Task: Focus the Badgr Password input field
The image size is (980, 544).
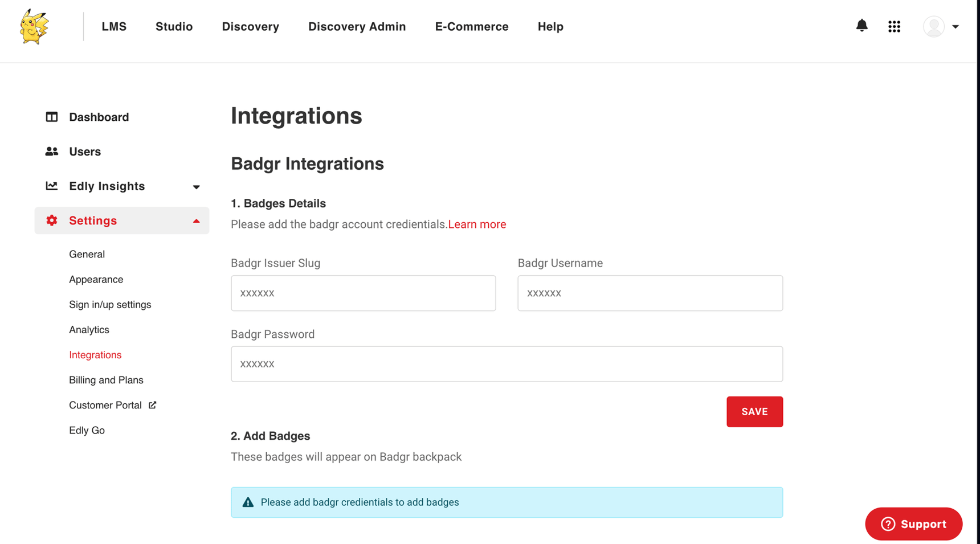Action: (x=507, y=363)
